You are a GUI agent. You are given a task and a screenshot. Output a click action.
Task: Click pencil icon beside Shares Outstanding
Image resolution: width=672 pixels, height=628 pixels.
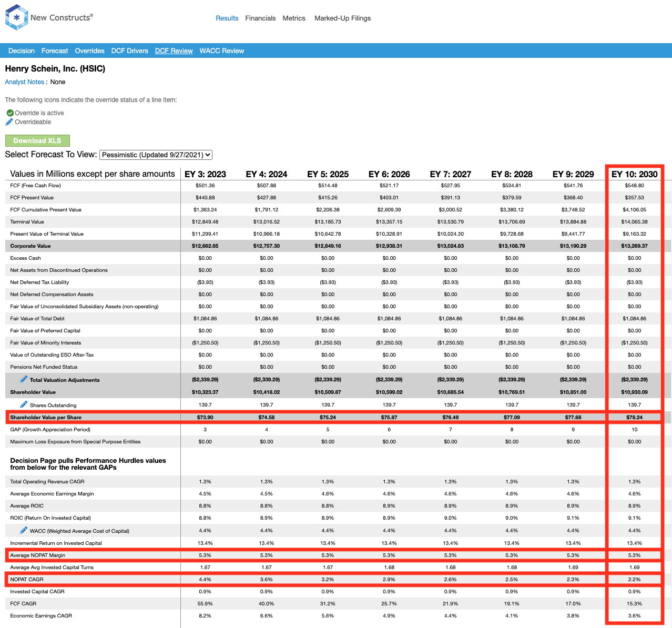tap(24, 404)
